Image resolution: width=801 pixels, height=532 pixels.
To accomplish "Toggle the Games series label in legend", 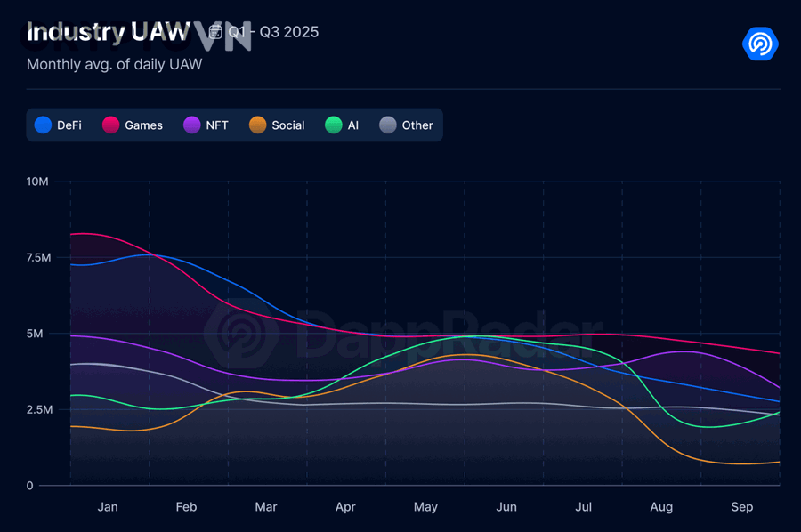I will click(x=143, y=125).
